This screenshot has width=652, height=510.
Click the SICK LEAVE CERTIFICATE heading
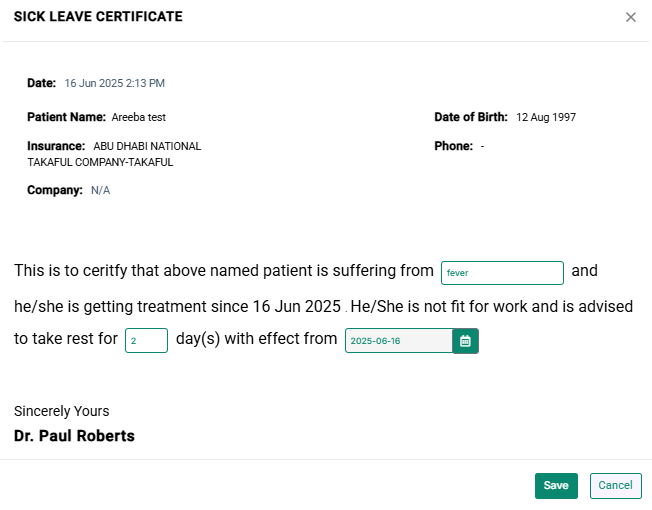(x=98, y=17)
